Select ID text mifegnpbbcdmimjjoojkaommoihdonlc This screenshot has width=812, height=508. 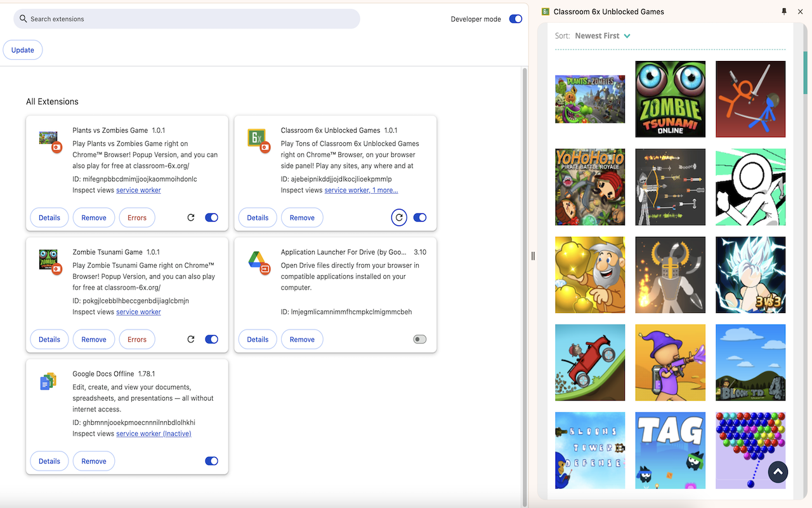point(140,179)
